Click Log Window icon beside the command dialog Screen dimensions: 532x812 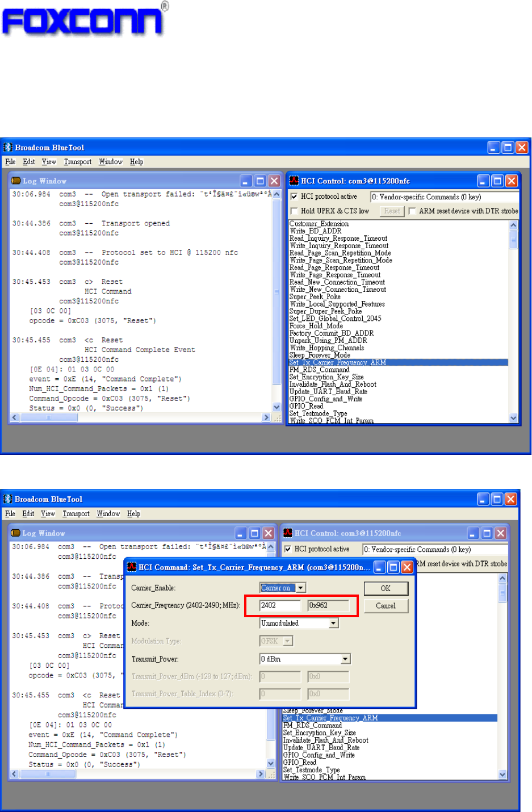point(16,533)
